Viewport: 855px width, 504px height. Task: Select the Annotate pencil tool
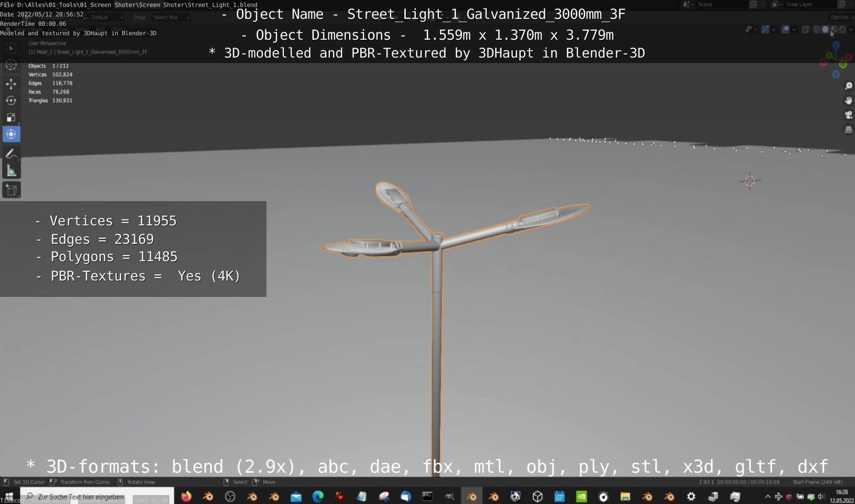click(x=11, y=154)
